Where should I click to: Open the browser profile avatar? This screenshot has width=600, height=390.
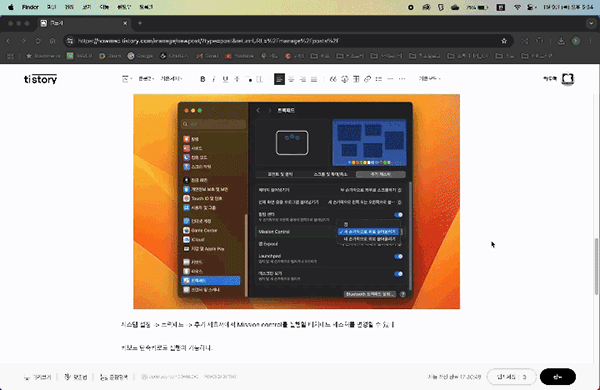pyautogui.click(x=576, y=41)
